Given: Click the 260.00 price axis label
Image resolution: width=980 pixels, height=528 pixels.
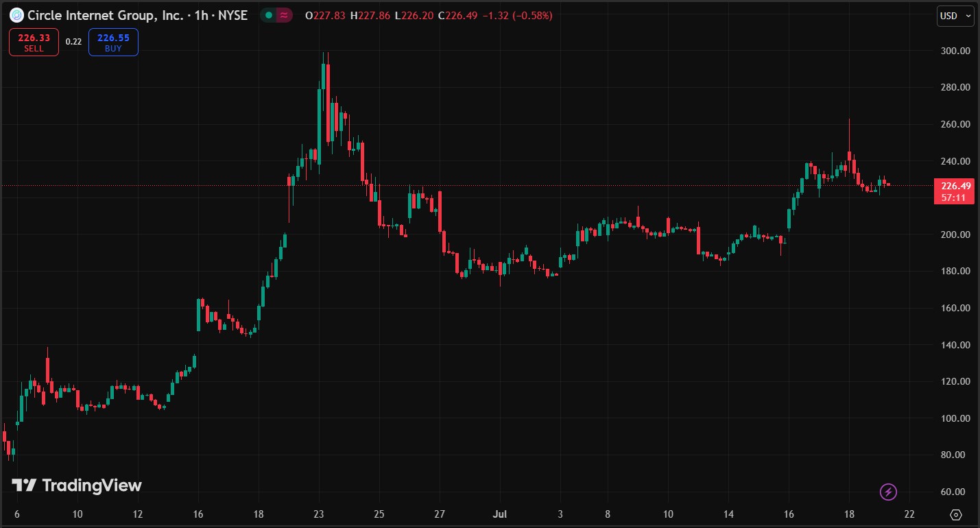Looking at the screenshot, I should [x=955, y=124].
